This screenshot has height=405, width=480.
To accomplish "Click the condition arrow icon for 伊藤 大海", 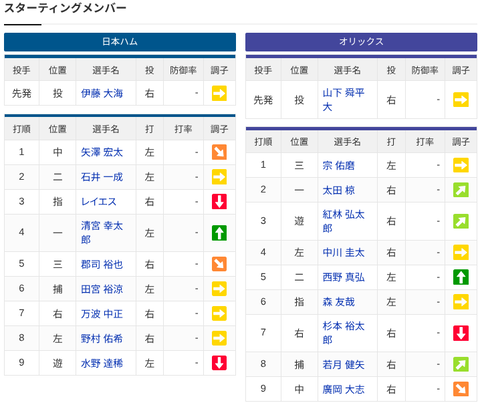I will (219, 93).
